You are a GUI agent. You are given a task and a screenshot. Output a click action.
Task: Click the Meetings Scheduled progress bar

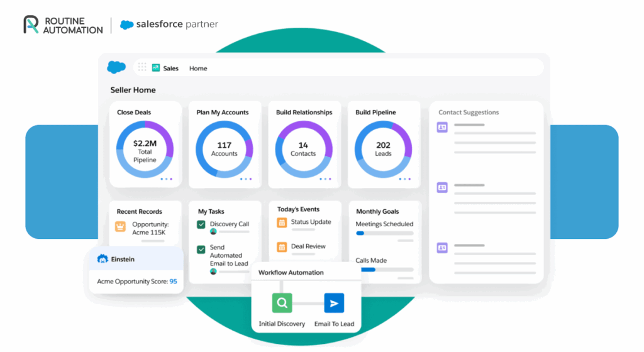tap(384, 233)
